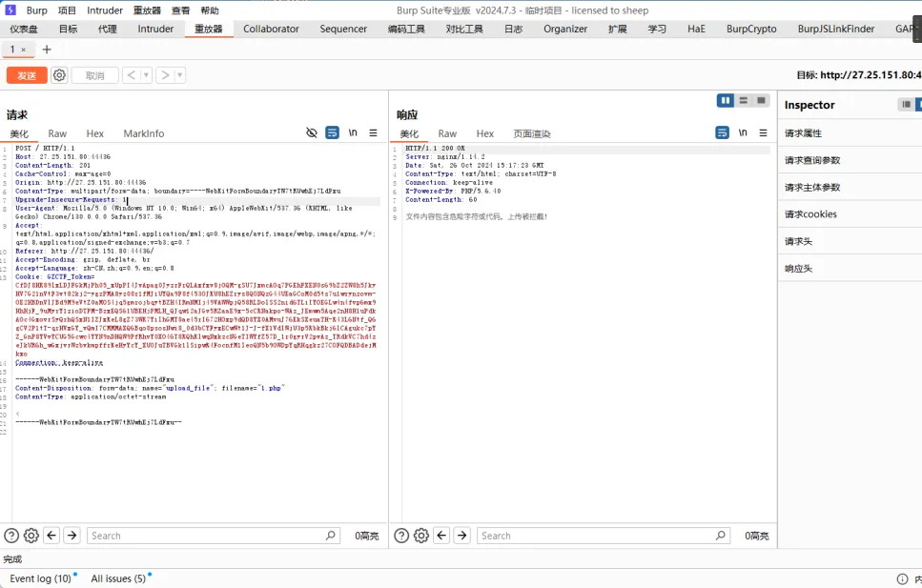Open response search help icon

(401, 536)
